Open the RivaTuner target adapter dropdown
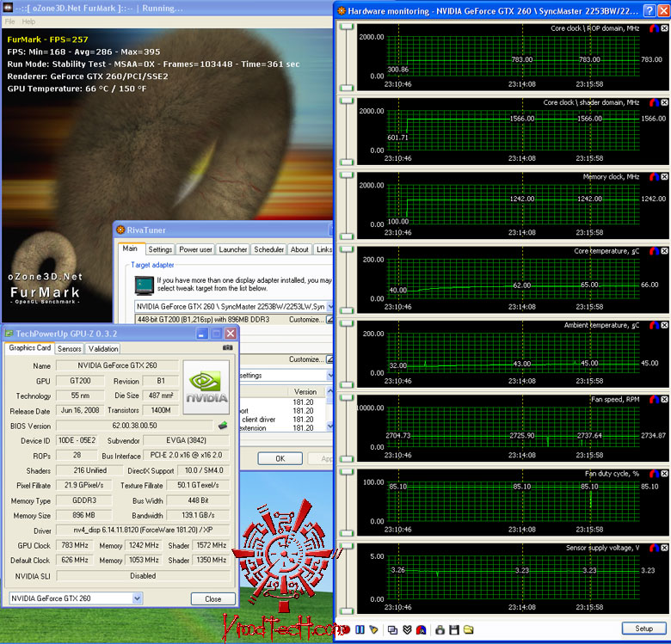Image resolution: width=671 pixels, height=644 pixels. [330, 307]
